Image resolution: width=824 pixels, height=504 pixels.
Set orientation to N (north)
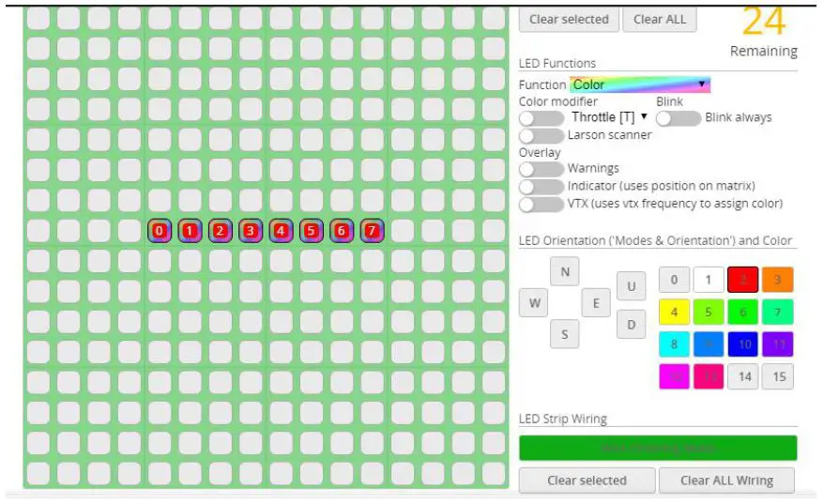(565, 271)
